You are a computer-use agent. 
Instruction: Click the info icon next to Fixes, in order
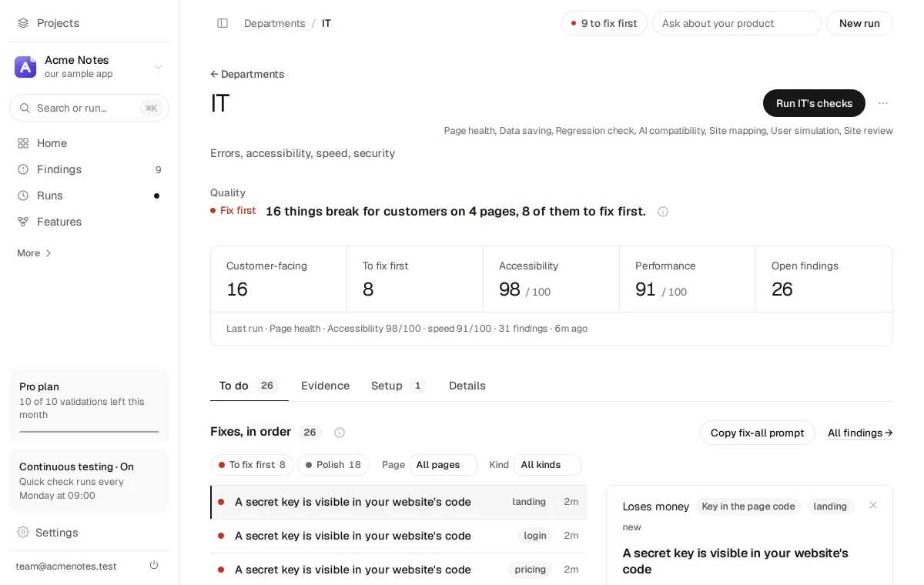[340, 433]
